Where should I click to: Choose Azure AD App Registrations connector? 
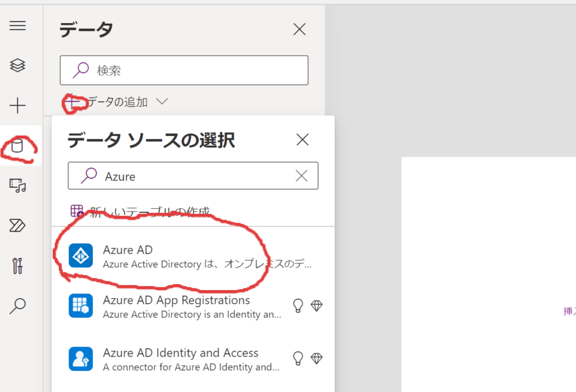click(x=175, y=307)
